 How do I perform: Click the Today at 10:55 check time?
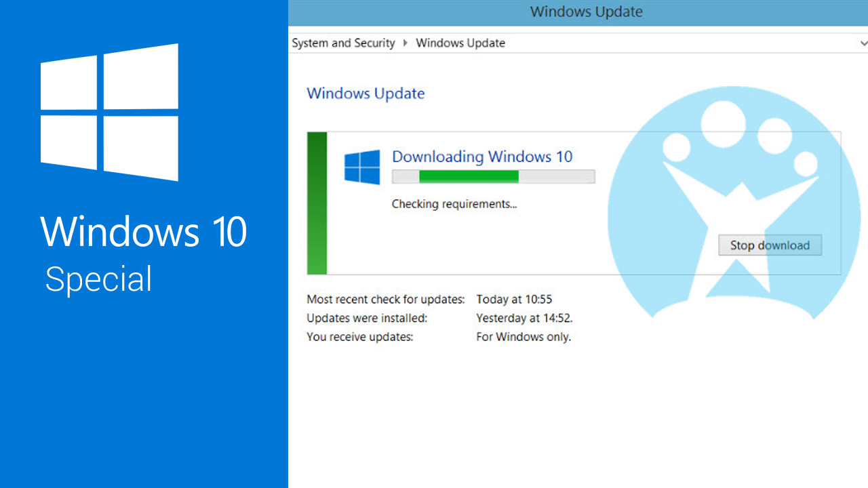coord(514,299)
